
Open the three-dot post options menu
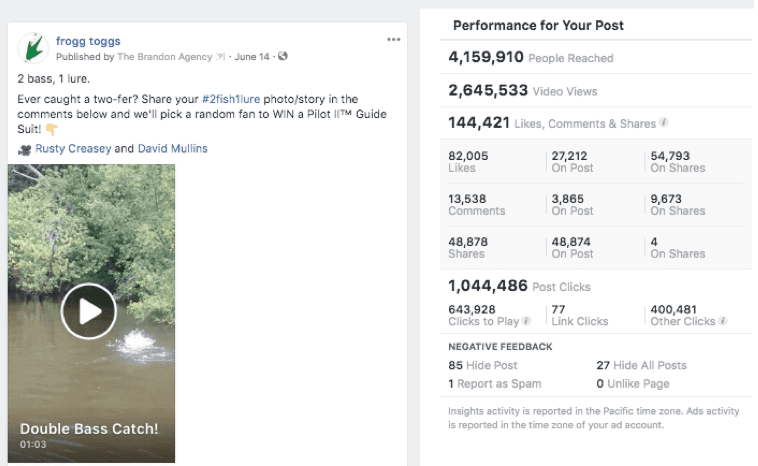tap(394, 39)
